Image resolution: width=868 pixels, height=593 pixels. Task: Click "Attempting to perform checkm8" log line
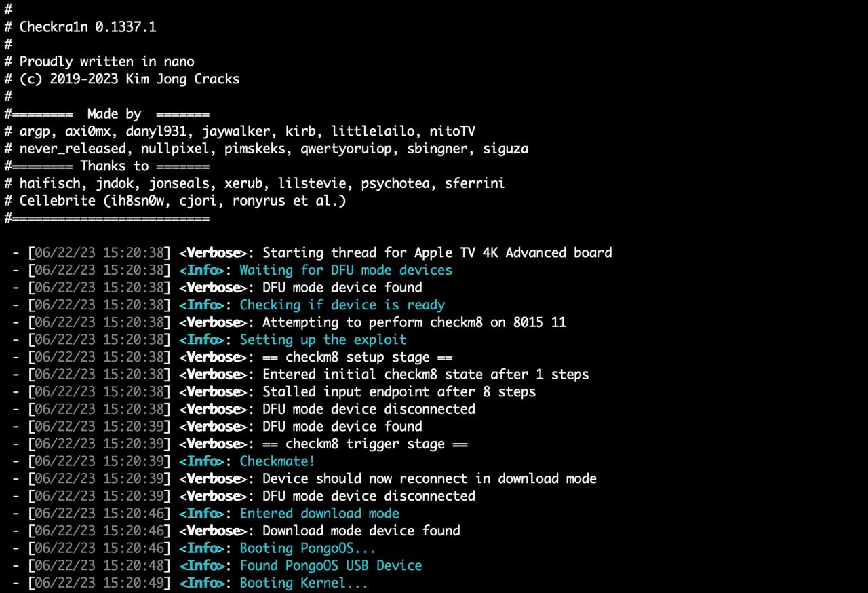pyautogui.click(x=414, y=322)
